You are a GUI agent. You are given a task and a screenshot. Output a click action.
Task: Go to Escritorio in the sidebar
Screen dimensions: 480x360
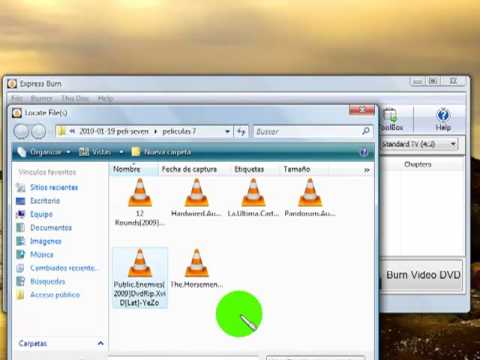coord(45,201)
